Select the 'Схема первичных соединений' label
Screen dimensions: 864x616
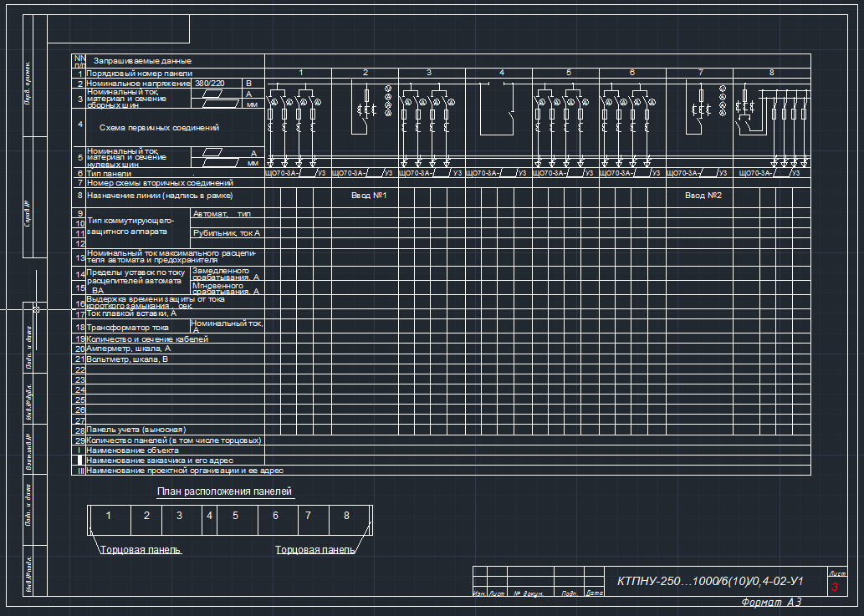tap(159, 128)
